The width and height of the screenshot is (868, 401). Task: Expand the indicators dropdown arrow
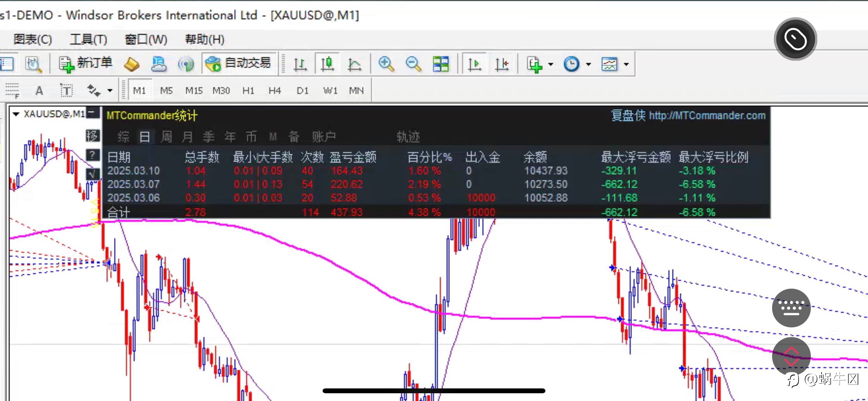(551, 64)
